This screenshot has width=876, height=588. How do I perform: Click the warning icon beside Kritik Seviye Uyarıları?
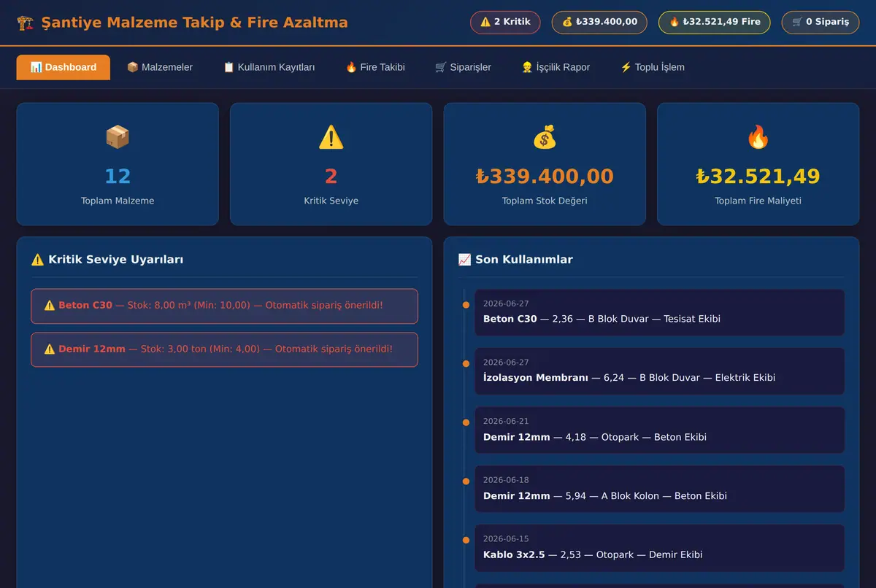pos(38,260)
